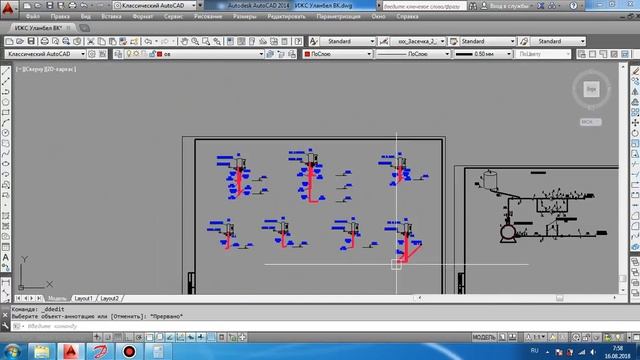640x360 pixels.
Task: Click Open file in Standard toolbar
Action: [20, 41]
